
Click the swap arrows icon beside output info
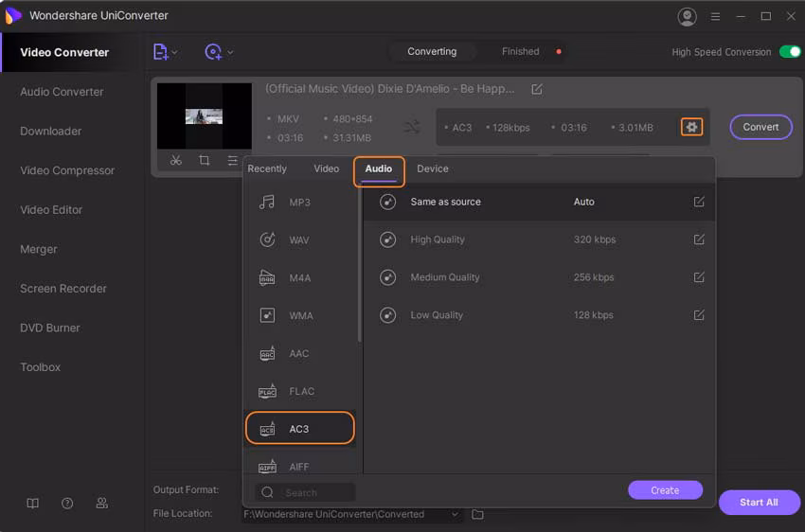(x=412, y=127)
